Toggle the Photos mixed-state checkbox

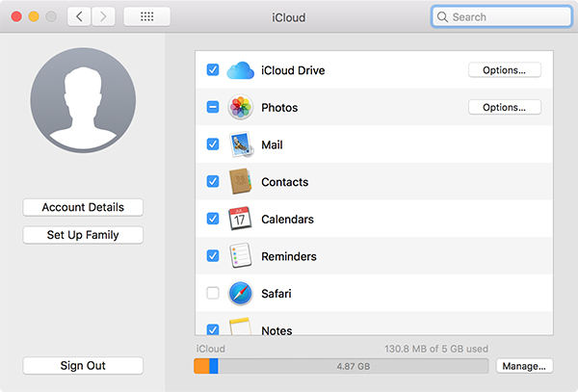click(213, 107)
